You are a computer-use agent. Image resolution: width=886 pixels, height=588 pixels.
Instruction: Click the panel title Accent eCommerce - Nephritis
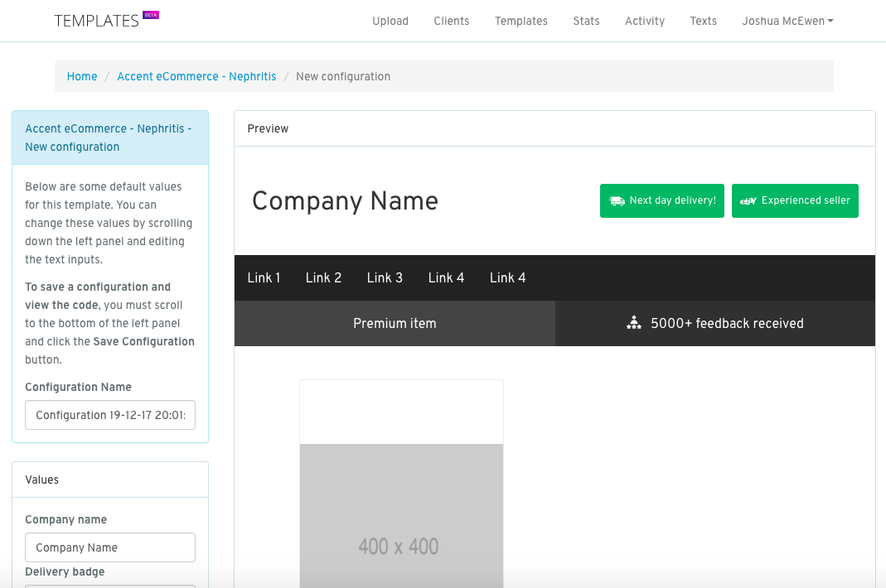click(109, 137)
